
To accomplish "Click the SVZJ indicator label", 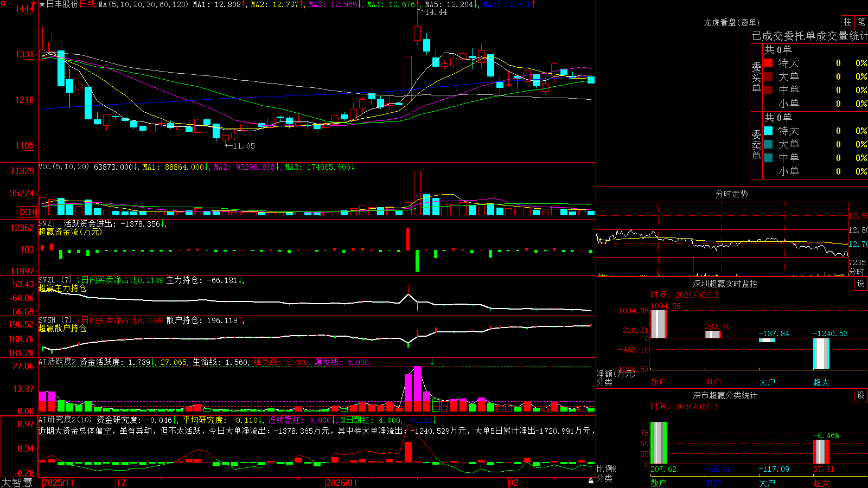I will pyautogui.click(x=47, y=223).
